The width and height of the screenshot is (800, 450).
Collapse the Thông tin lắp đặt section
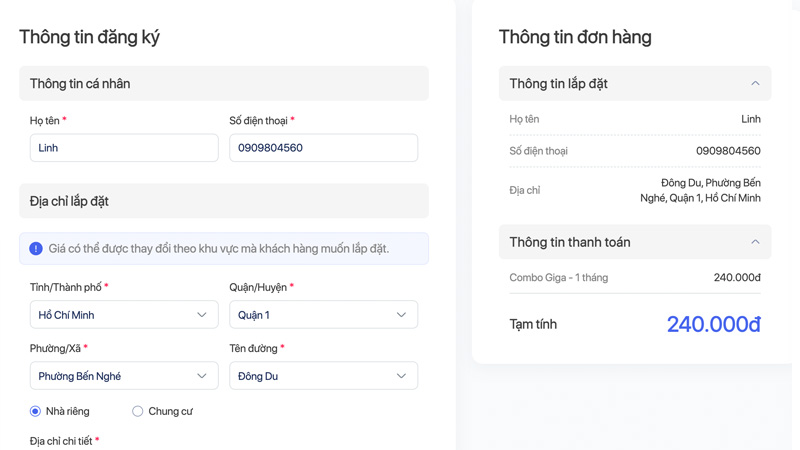point(755,84)
